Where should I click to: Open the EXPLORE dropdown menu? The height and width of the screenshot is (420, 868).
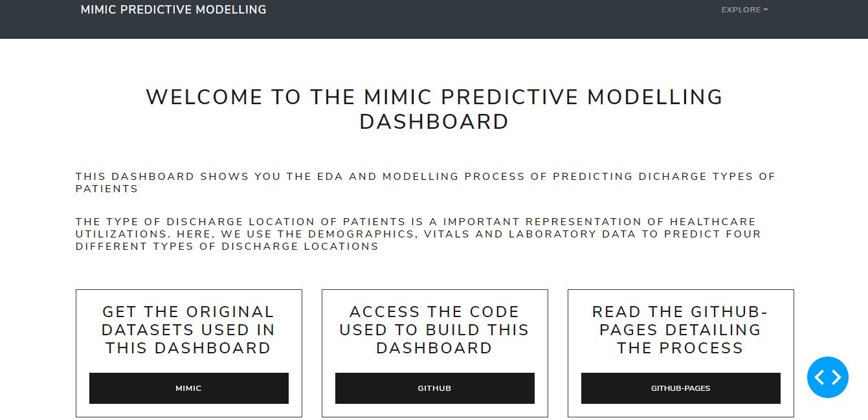[x=744, y=10]
